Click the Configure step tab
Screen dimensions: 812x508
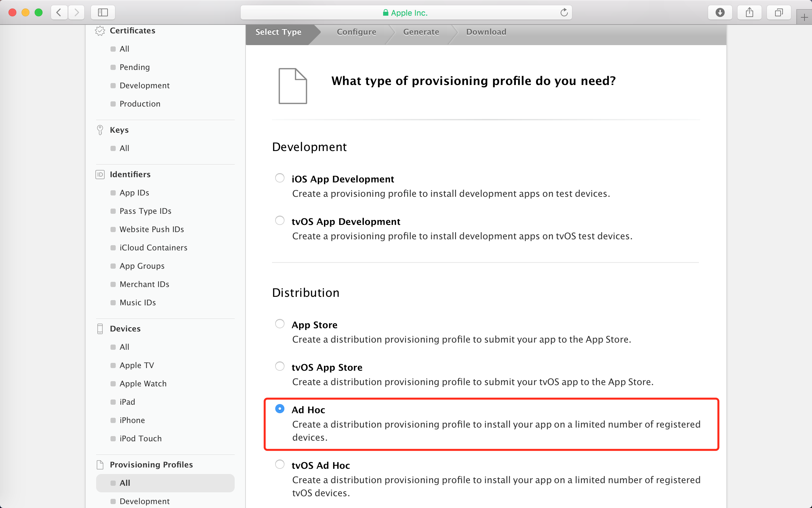[356, 32]
